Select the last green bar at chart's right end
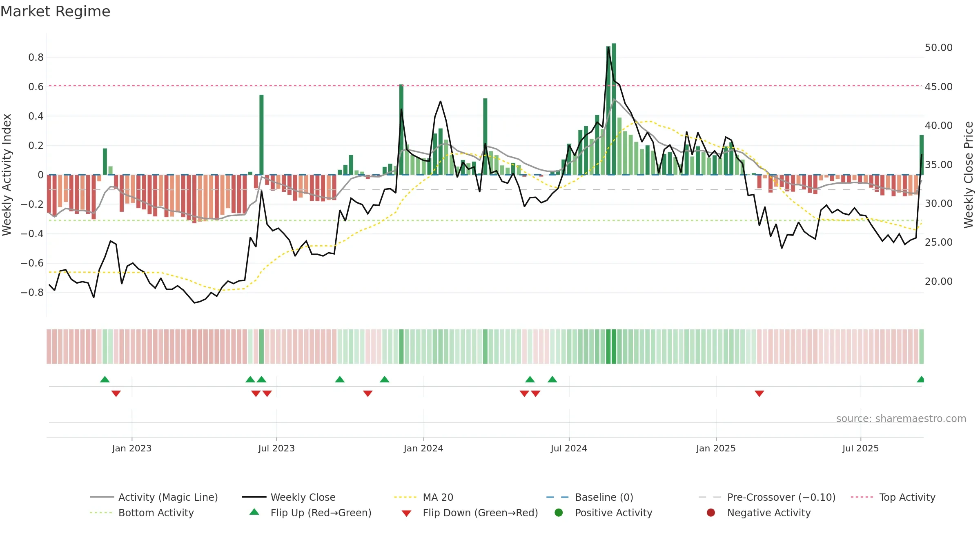The image size is (980, 551). pyautogui.click(x=922, y=155)
